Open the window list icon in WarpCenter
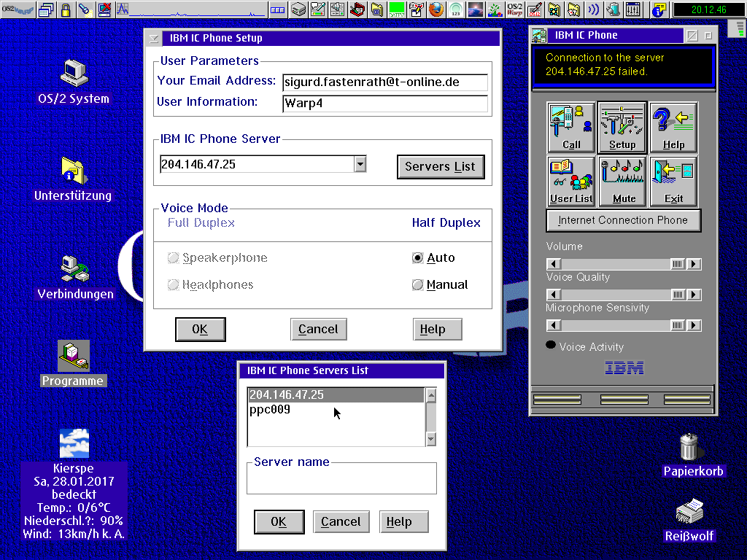Viewport: 747px width, 560px height. [x=46, y=9]
